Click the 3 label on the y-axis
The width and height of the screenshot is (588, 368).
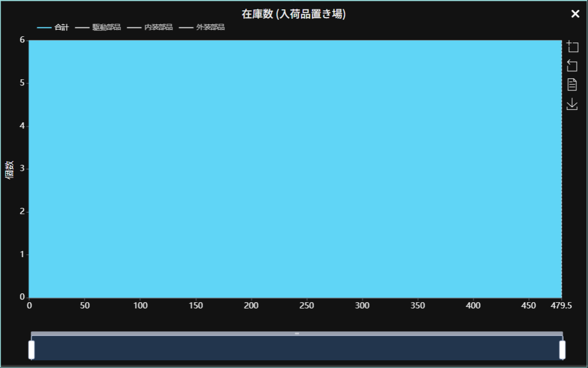click(x=23, y=169)
